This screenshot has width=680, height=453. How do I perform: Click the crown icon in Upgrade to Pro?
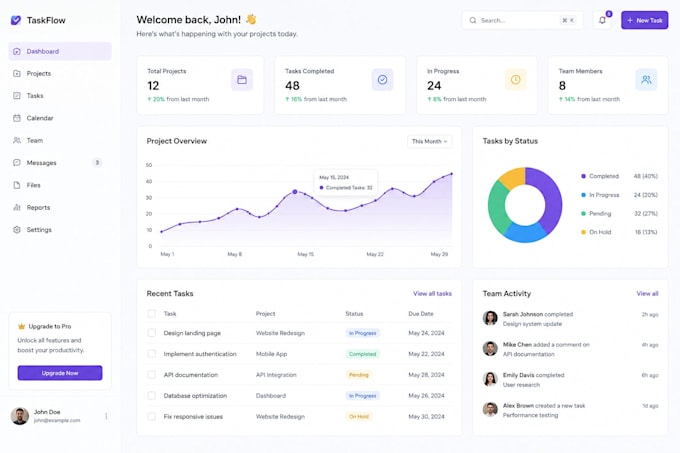pos(21,326)
